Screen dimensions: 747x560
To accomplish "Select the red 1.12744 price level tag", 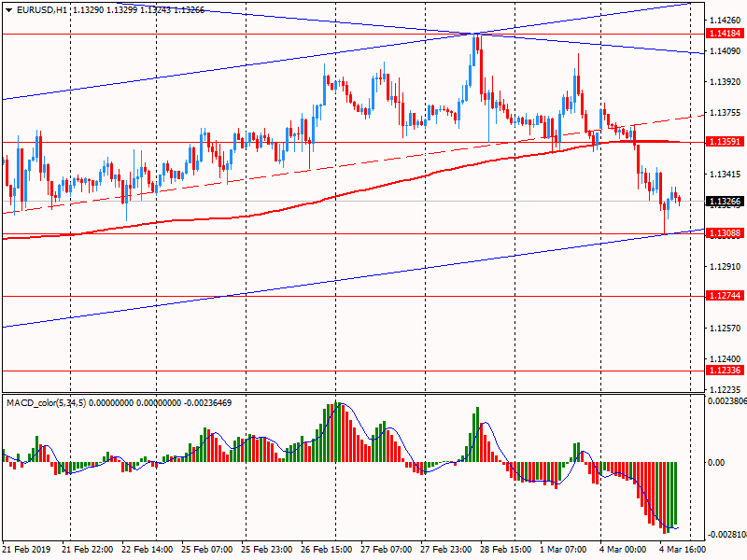I will click(724, 296).
